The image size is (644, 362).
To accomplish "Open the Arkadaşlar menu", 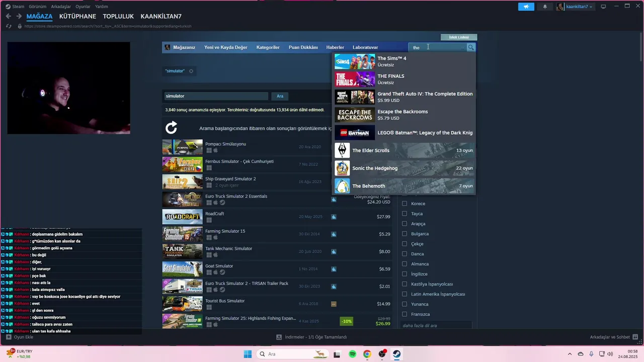I will click(x=61, y=7).
